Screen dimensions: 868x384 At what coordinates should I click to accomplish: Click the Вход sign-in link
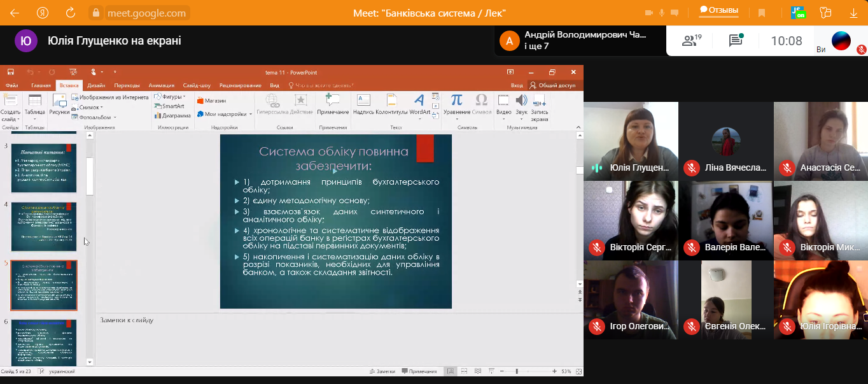517,85
